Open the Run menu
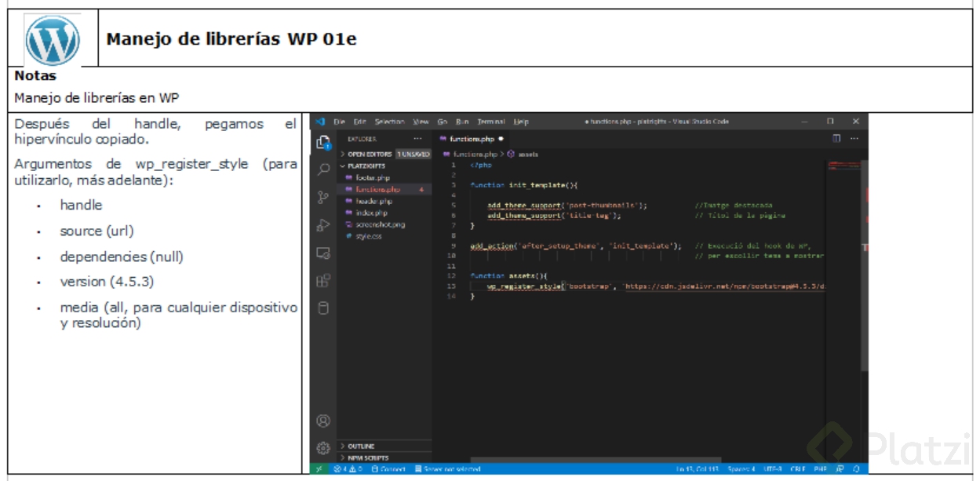Image resolution: width=980 pixels, height=481 pixels. point(462,122)
